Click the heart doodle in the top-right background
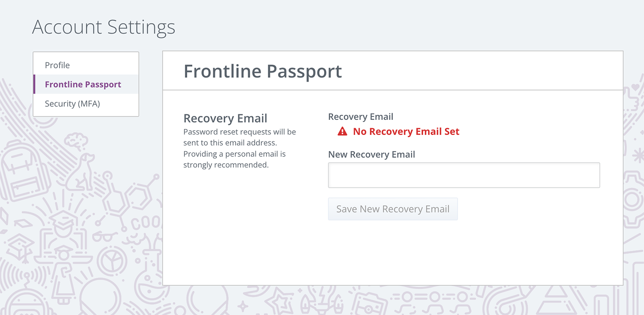This screenshot has width=644, height=315. pos(635,88)
